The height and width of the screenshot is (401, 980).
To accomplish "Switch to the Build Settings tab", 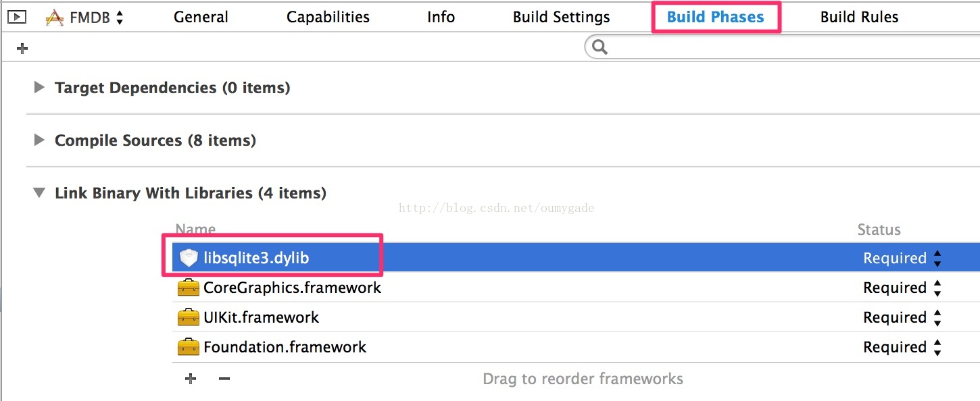I will click(x=561, y=17).
